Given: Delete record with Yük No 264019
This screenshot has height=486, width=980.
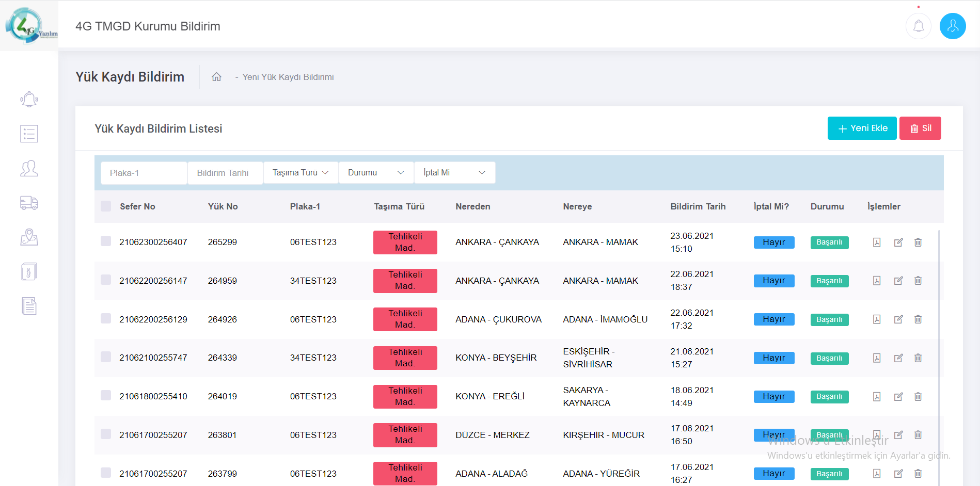Looking at the screenshot, I should tap(918, 397).
